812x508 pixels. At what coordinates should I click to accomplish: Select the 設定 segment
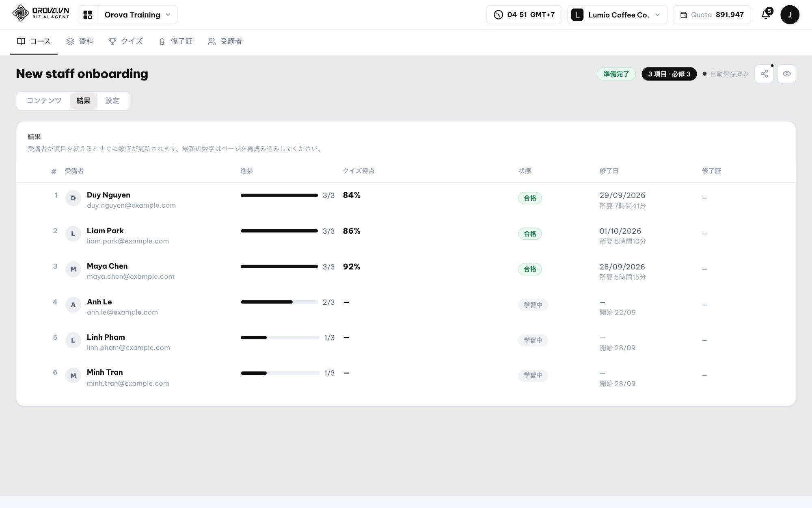pyautogui.click(x=112, y=101)
